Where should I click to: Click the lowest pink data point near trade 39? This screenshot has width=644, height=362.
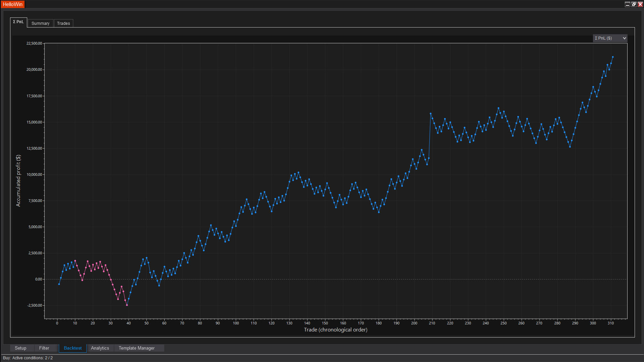tap(127, 305)
